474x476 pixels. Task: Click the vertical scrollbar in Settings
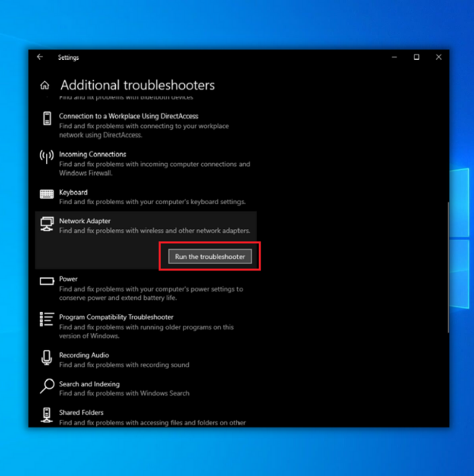pyautogui.click(x=448, y=267)
